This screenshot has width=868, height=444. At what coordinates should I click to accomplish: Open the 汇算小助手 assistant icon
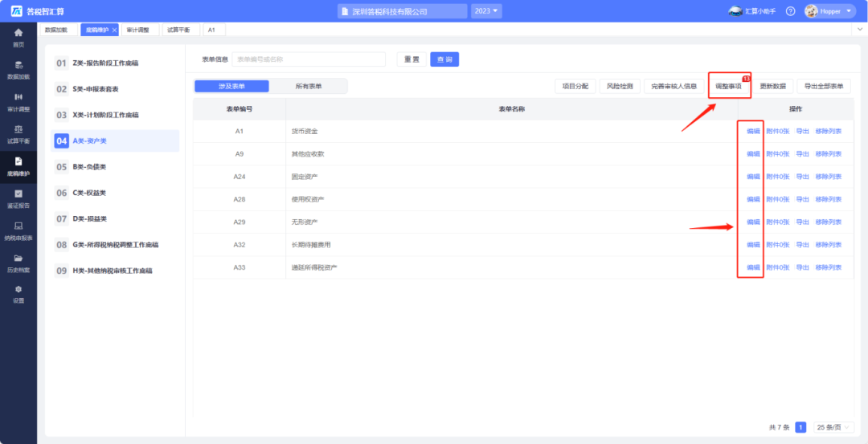[735, 11]
